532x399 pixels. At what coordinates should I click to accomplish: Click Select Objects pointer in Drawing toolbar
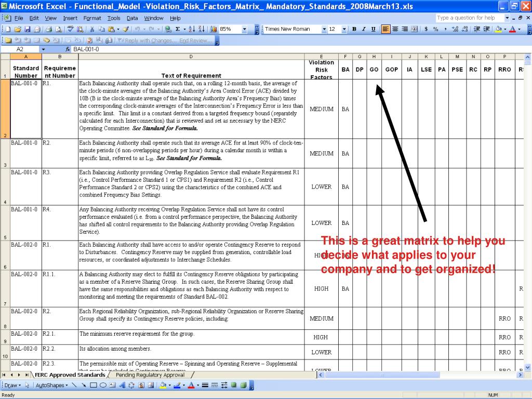click(x=27, y=385)
